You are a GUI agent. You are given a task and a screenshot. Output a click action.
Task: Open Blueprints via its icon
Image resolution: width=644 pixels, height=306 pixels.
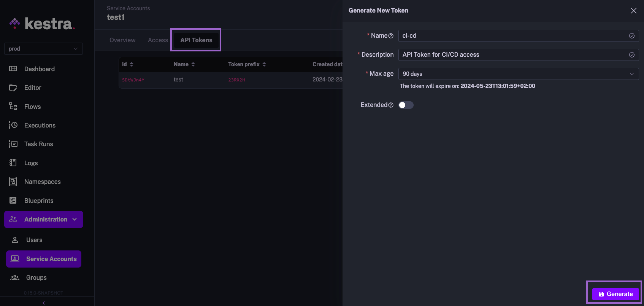13,201
